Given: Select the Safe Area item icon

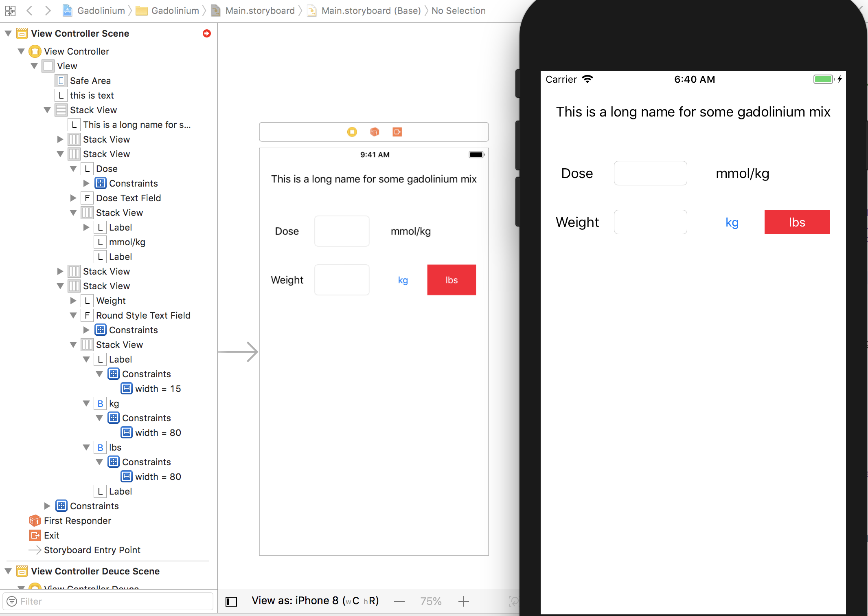Looking at the screenshot, I should pyautogui.click(x=61, y=81).
